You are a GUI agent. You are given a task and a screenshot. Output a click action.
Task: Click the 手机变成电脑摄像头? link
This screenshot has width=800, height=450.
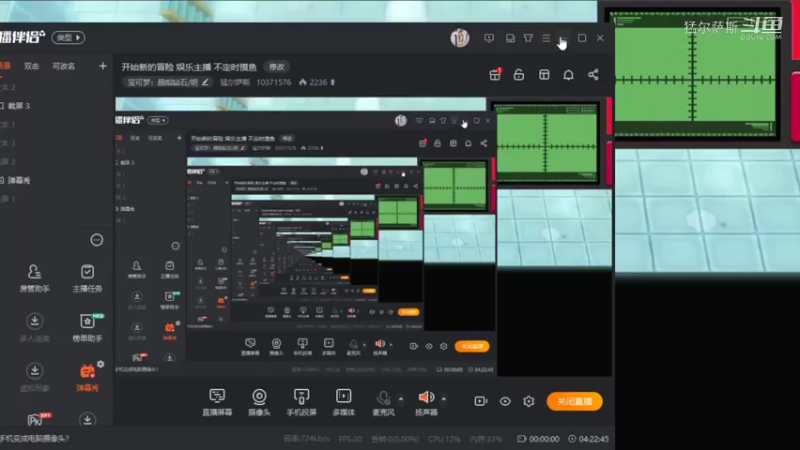click(35, 438)
